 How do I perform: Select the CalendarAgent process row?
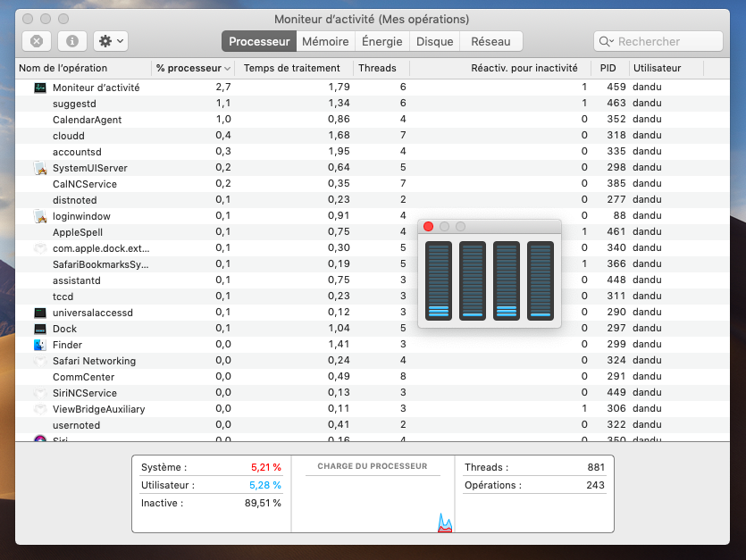click(372, 120)
